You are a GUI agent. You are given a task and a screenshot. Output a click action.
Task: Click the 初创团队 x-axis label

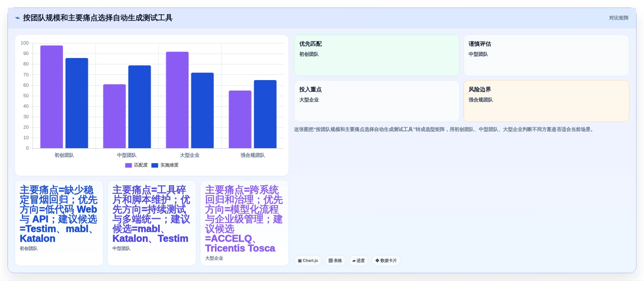[64, 155]
